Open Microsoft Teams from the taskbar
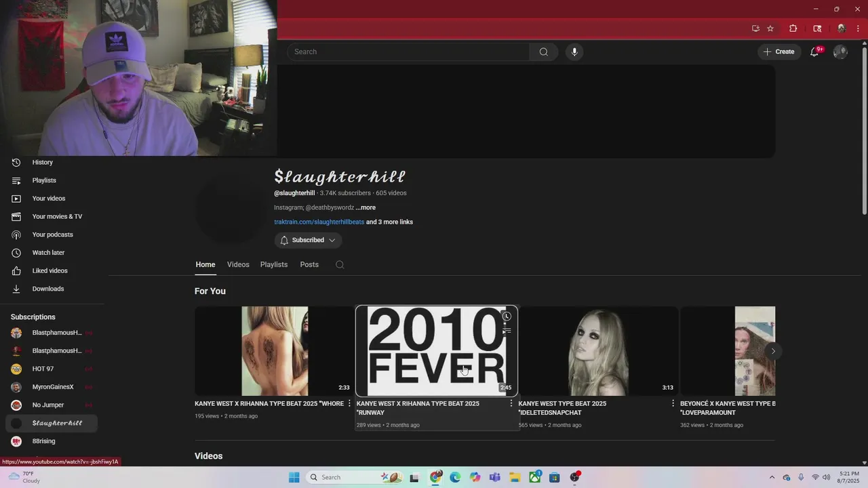868x488 pixels. (495, 477)
